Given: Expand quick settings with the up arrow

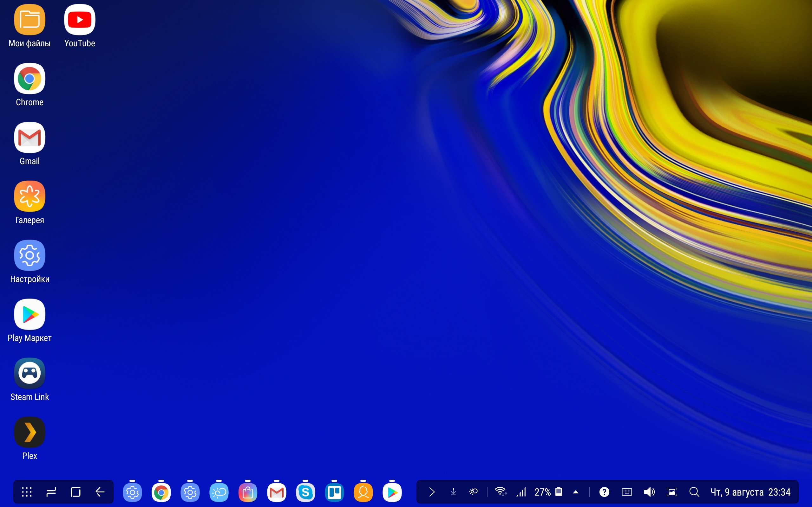Looking at the screenshot, I should [576, 492].
